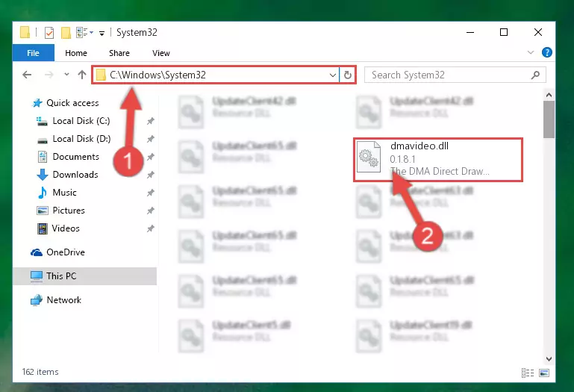Open the recent locations dropdown arrow

click(66, 75)
